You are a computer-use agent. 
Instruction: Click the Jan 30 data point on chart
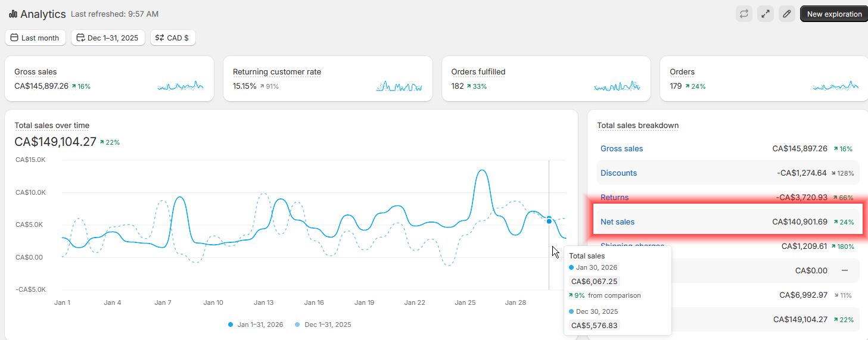pos(549,219)
